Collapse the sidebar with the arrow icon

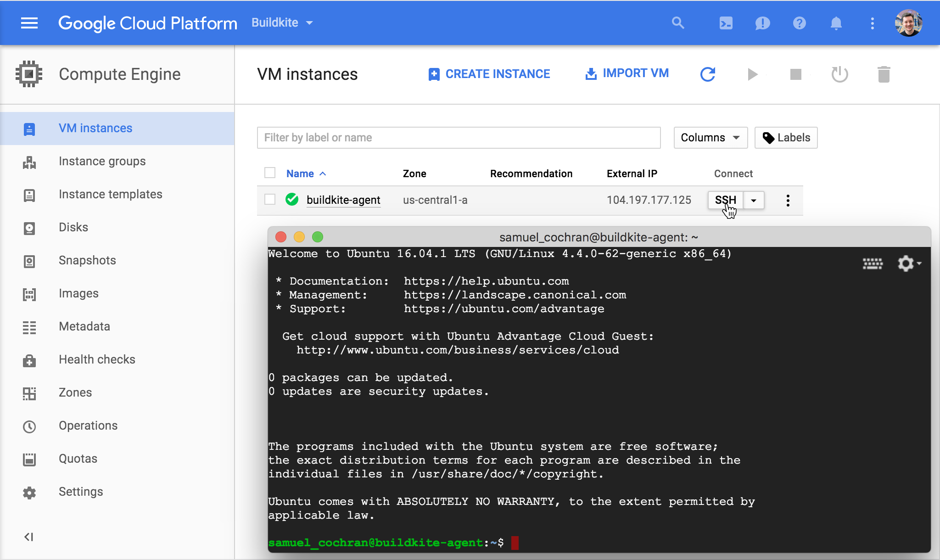pyautogui.click(x=29, y=537)
